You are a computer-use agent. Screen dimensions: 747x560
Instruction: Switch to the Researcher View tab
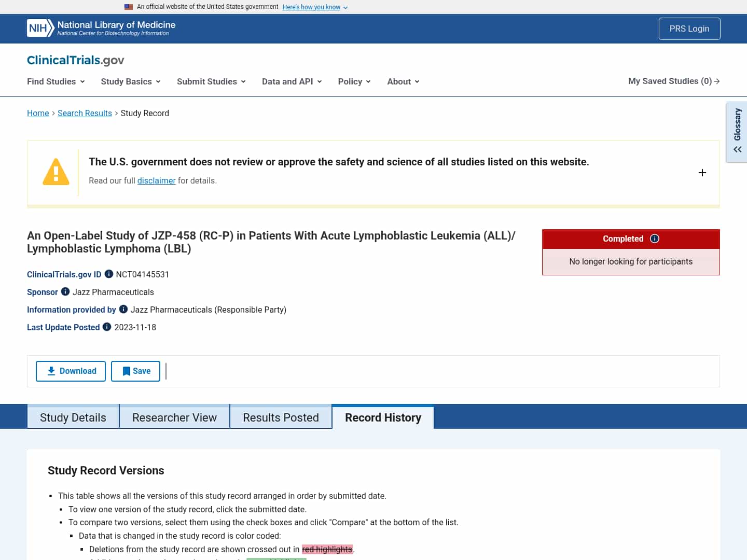point(174,417)
